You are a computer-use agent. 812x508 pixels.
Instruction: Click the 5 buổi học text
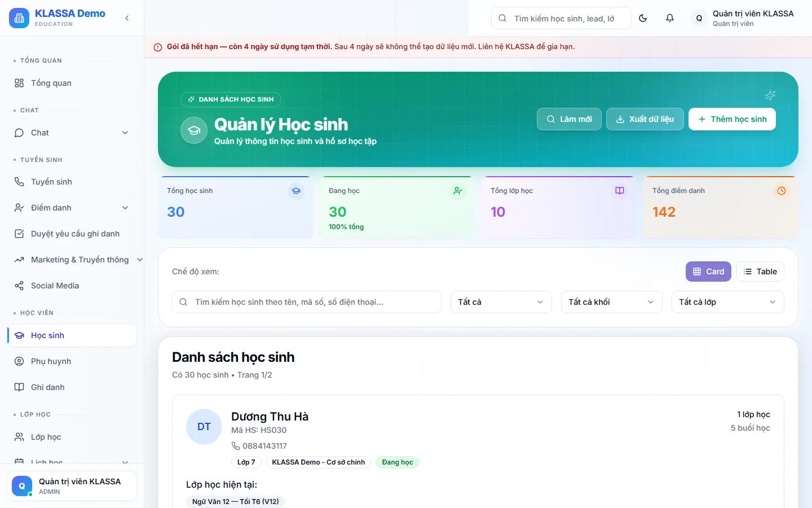click(x=751, y=428)
